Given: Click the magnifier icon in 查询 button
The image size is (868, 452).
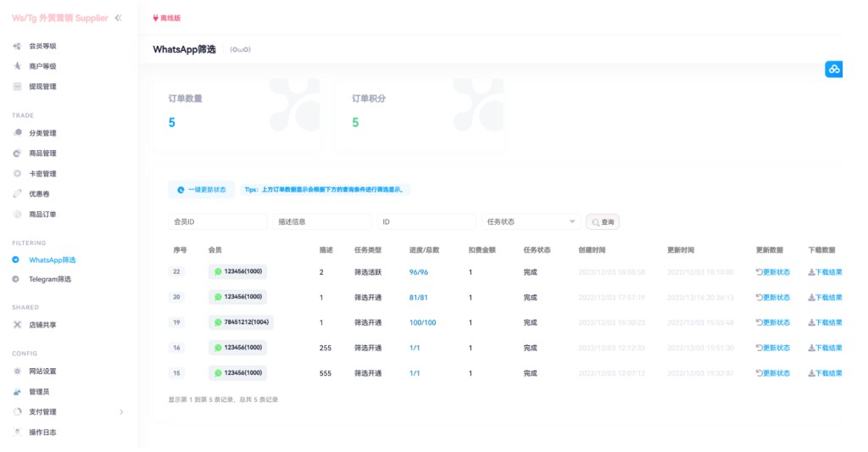Looking at the screenshot, I should tap(596, 222).
